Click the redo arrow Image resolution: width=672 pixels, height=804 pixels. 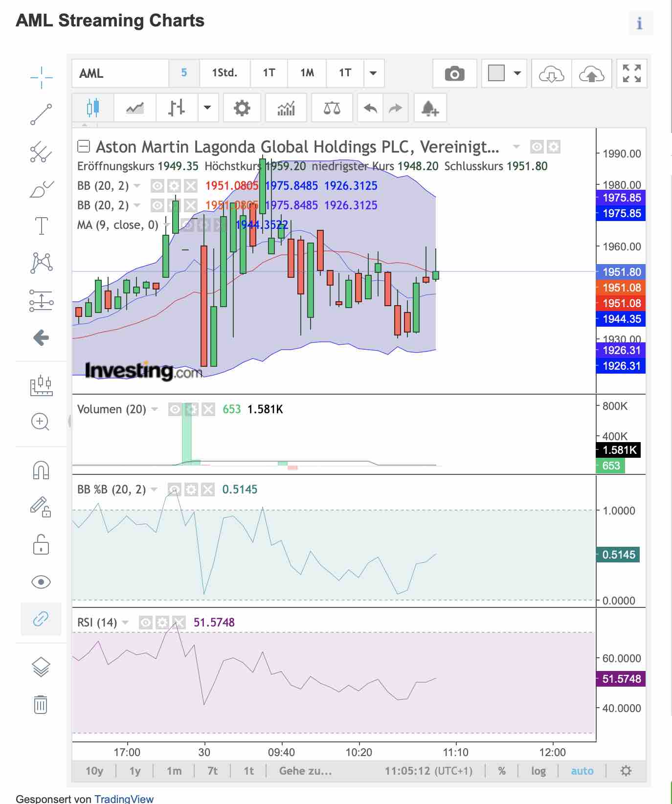pos(396,108)
